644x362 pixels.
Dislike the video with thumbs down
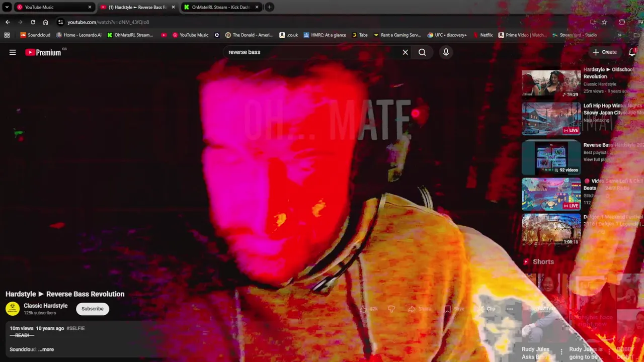coord(391,309)
